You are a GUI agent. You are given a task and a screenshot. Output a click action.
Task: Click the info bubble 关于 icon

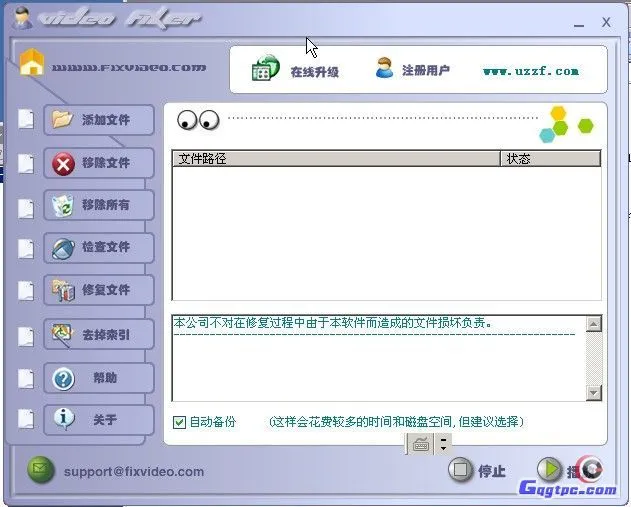(64, 419)
